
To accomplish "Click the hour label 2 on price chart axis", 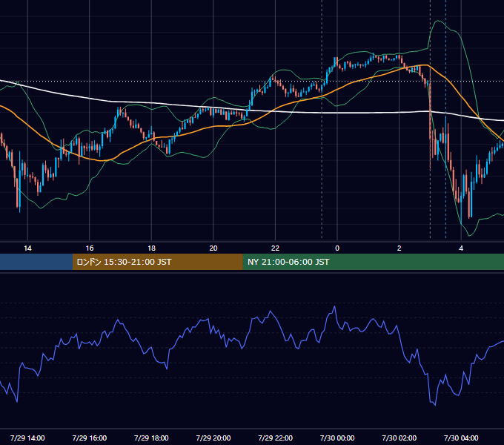I will click(399, 248).
